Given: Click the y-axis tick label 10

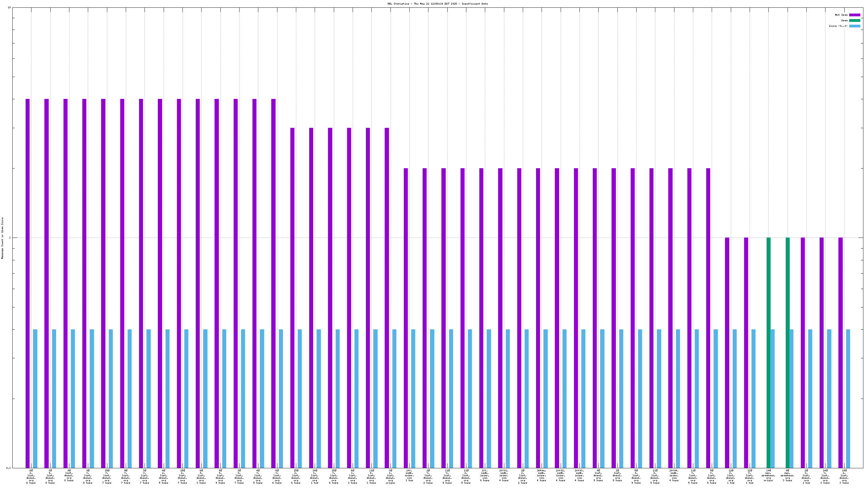Looking at the screenshot, I should tap(9, 7).
